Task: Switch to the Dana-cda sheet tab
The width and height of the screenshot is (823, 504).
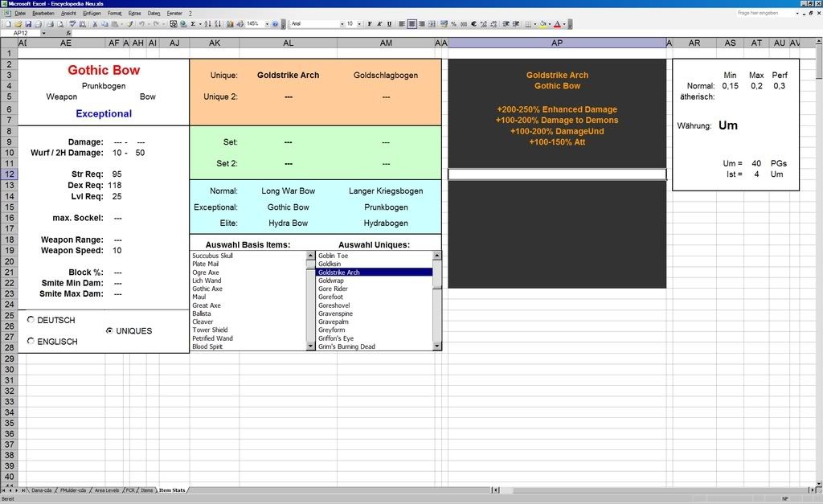Action: (x=42, y=490)
